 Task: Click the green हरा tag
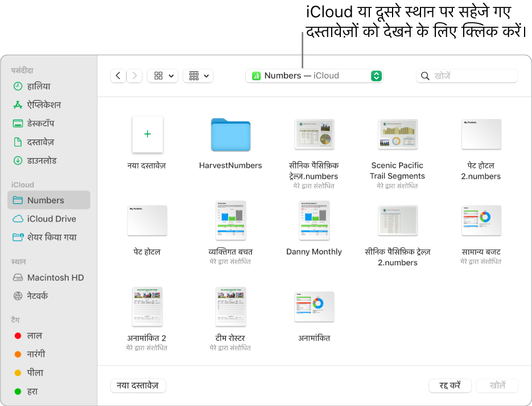26,391
